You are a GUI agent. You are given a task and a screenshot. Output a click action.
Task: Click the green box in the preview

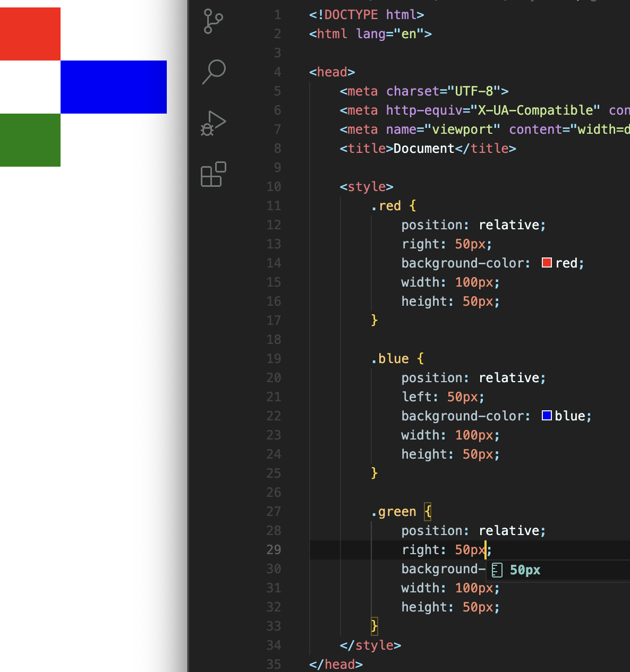click(30, 140)
